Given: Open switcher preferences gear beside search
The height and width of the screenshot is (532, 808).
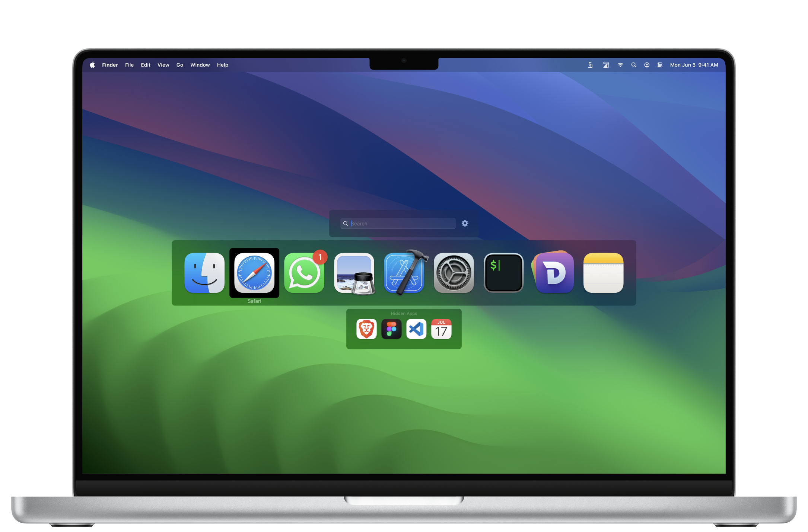Looking at the screenshot, I should click(x=465, y=223).
